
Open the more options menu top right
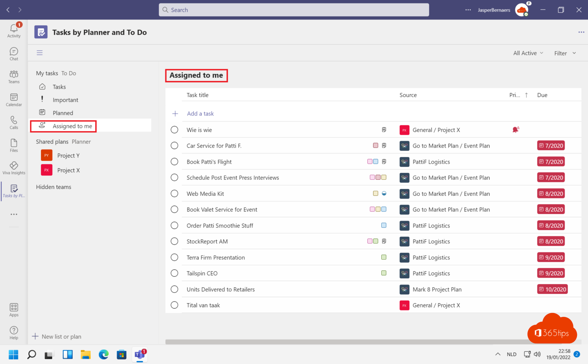pyautogui.click(x=580, y=32)
